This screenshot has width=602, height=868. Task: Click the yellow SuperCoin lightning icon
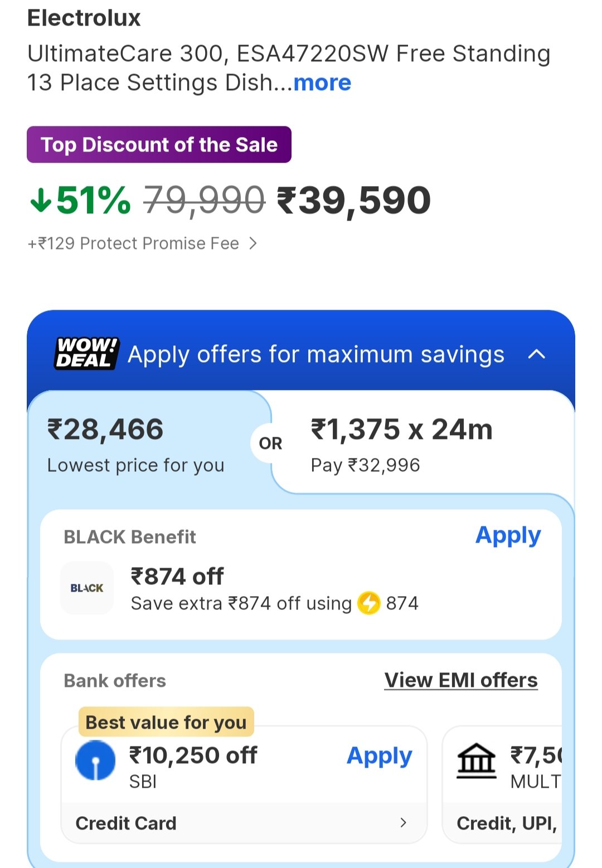pos(368,603)
